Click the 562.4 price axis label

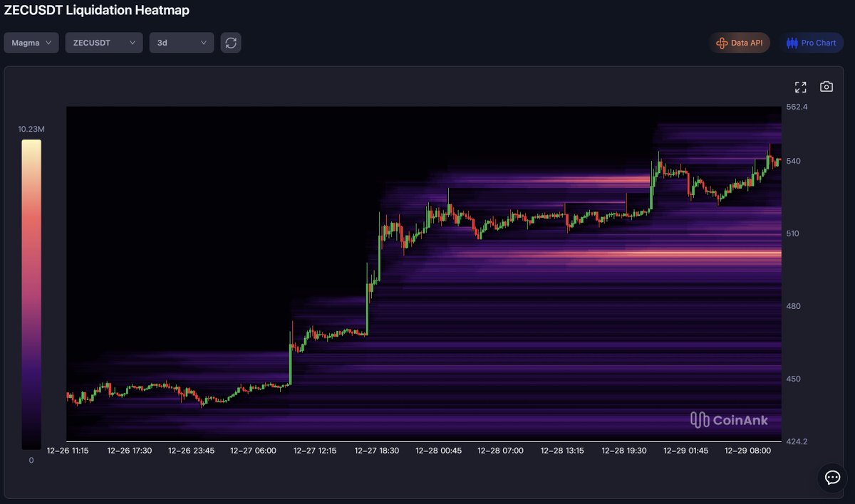click(x=796, y=107)
